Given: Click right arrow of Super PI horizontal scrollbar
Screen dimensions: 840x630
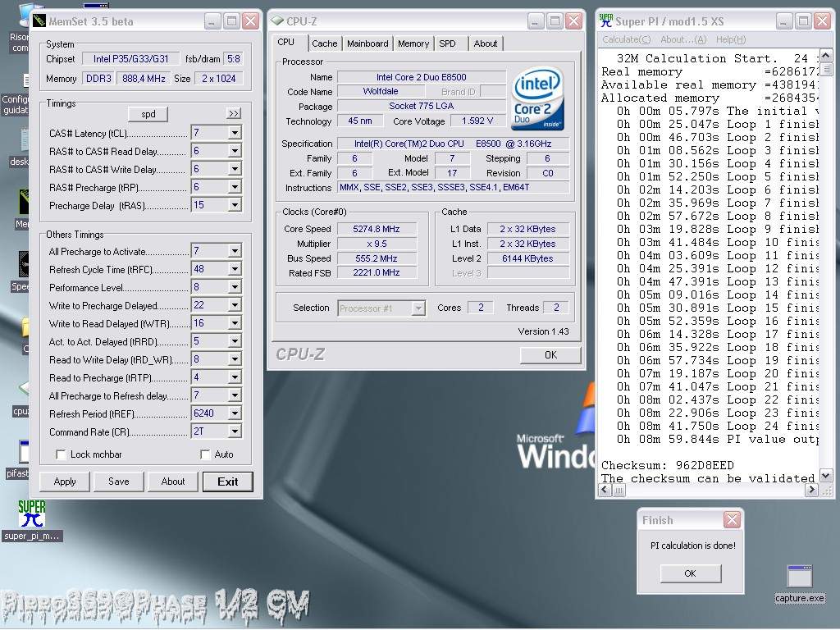Looking at the screenshot, I should point(811,490).
